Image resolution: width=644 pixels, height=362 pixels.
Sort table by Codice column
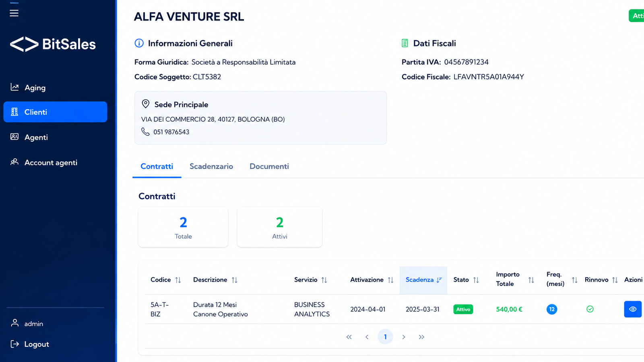178,280
